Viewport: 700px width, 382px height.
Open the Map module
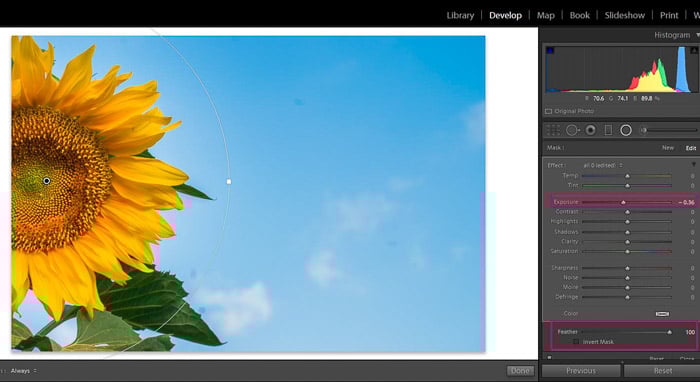point(546,15)
